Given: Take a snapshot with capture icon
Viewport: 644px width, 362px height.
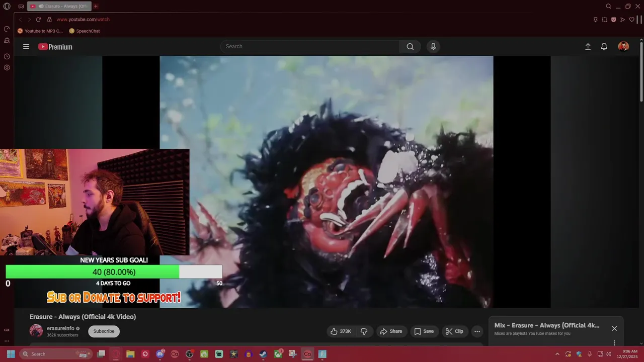Looking at the screenshot, I should pyautogui.click(x=604, y=20).
